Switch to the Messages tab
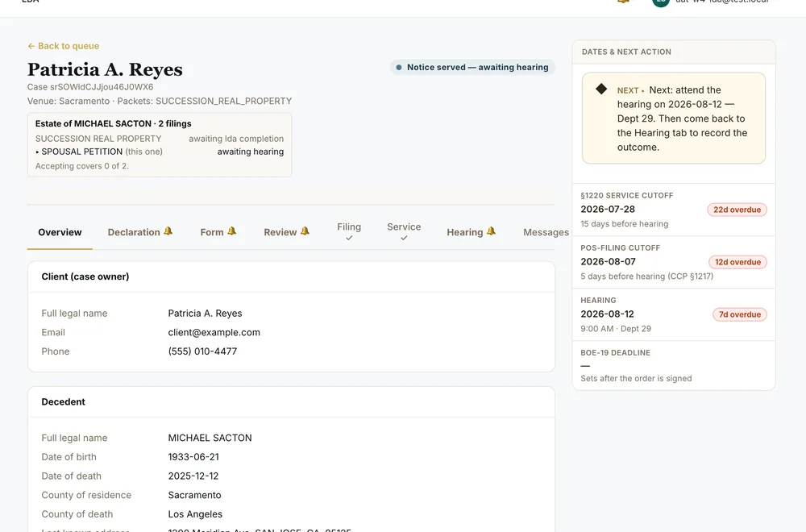Screen dimensions: 806x532 (546, 232)
